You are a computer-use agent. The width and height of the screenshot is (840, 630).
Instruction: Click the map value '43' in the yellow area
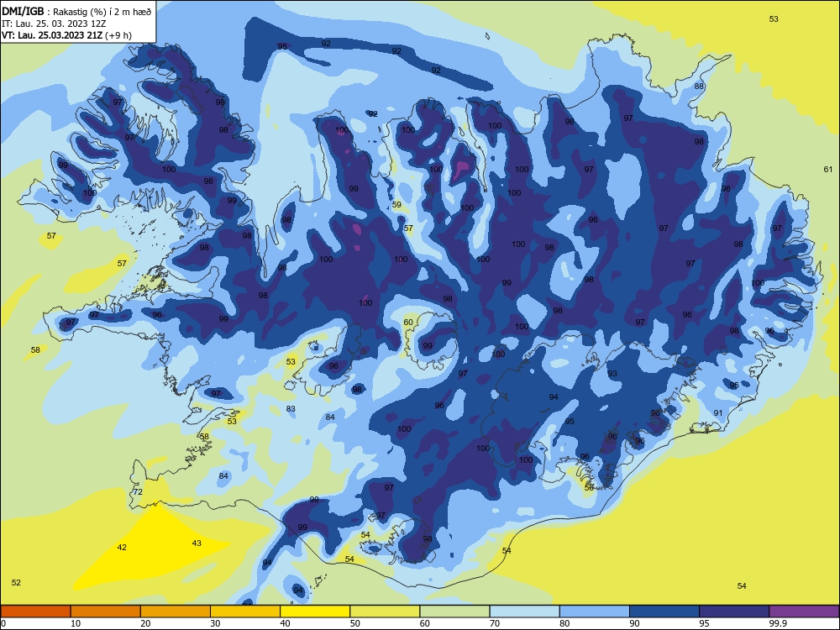pos(197,543)
